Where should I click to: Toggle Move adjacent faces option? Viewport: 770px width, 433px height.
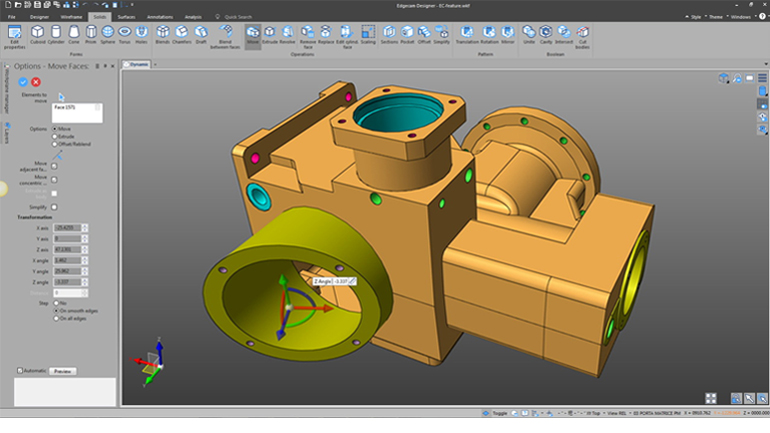pos(54,166)
